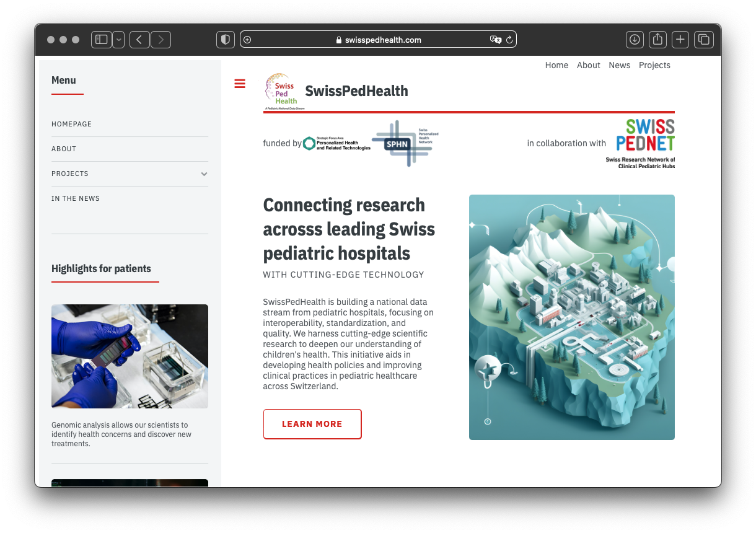Click the SwissPedHealth site title
The height and width of the screenshot is (533, 756).
(356, 91)
